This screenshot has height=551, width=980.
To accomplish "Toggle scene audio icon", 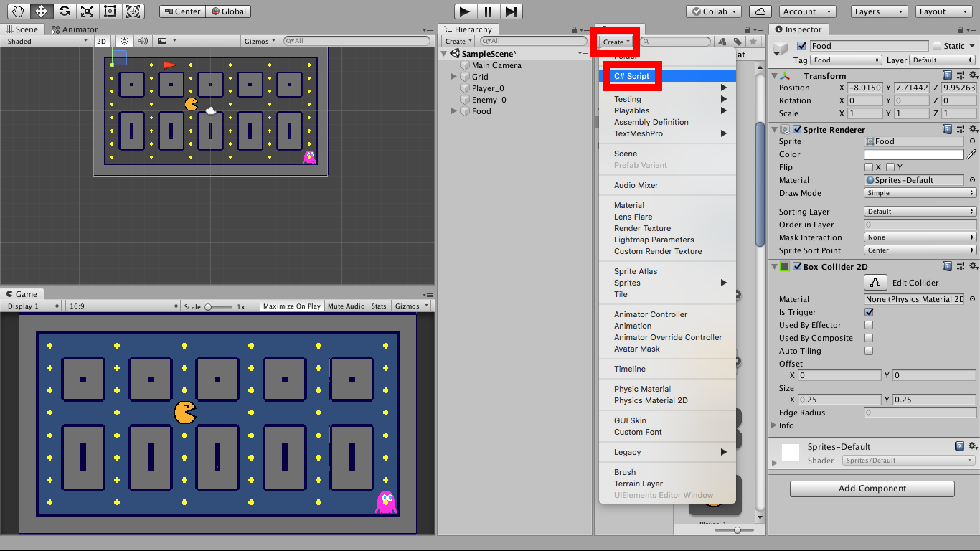I will pyautogui.click(x=143, y=42).
